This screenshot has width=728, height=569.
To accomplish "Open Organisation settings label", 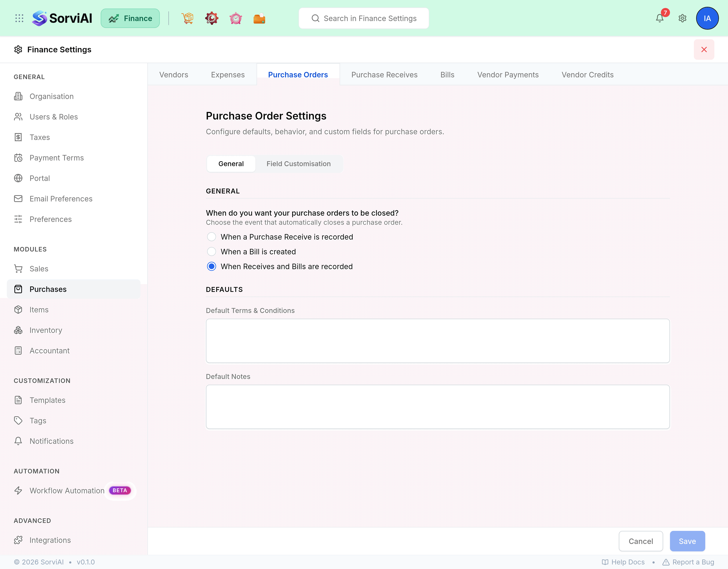I will [52, 96].
